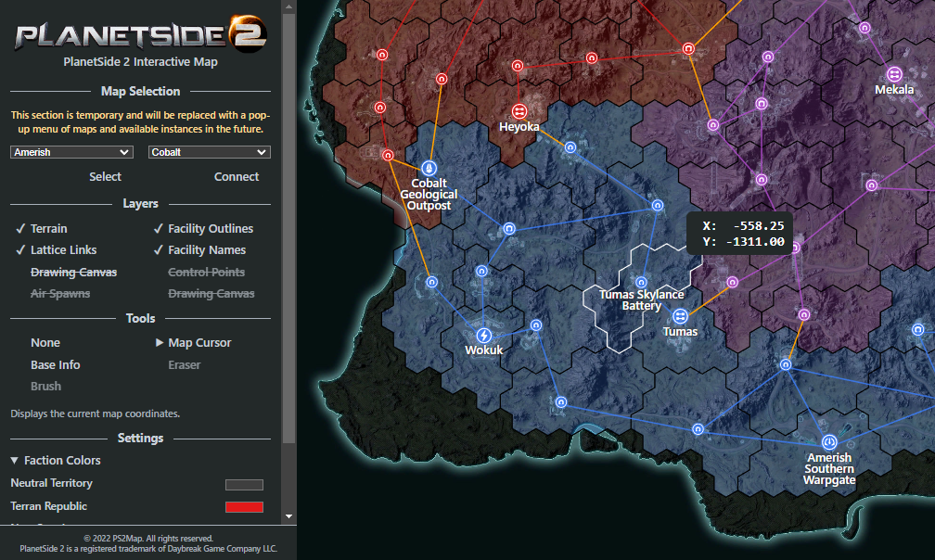Click the Neutral Territory label

coord(51,483)
